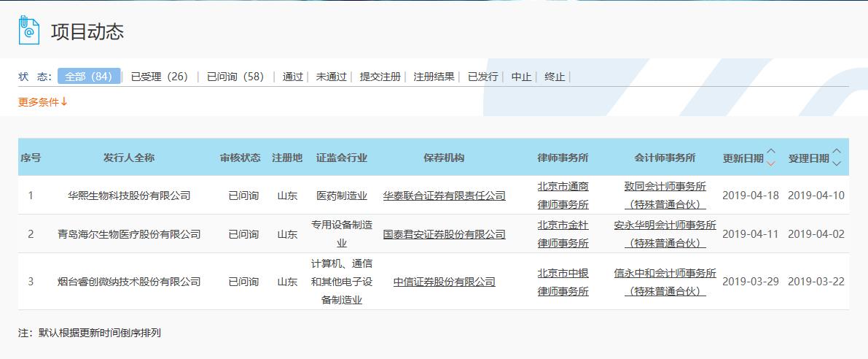Filter by 已问询 (58) status
868x359 pixels.
coord(235,77)
